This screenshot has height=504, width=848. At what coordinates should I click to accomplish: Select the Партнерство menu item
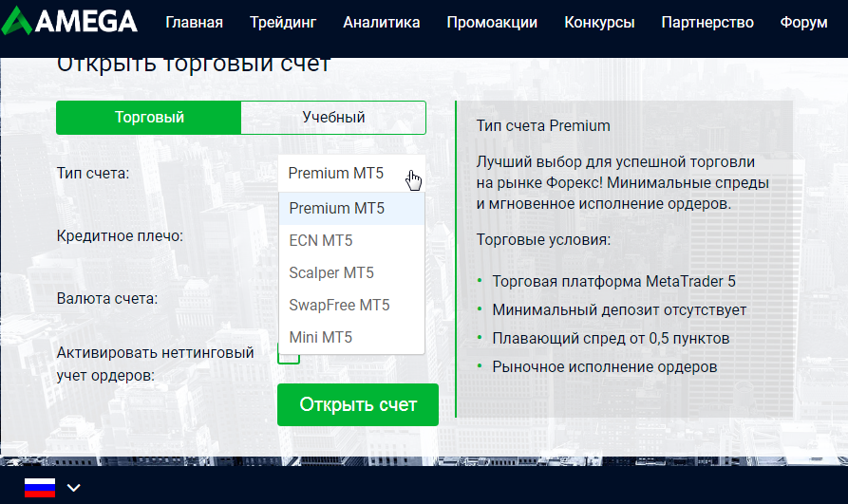[x=707, y=23]
